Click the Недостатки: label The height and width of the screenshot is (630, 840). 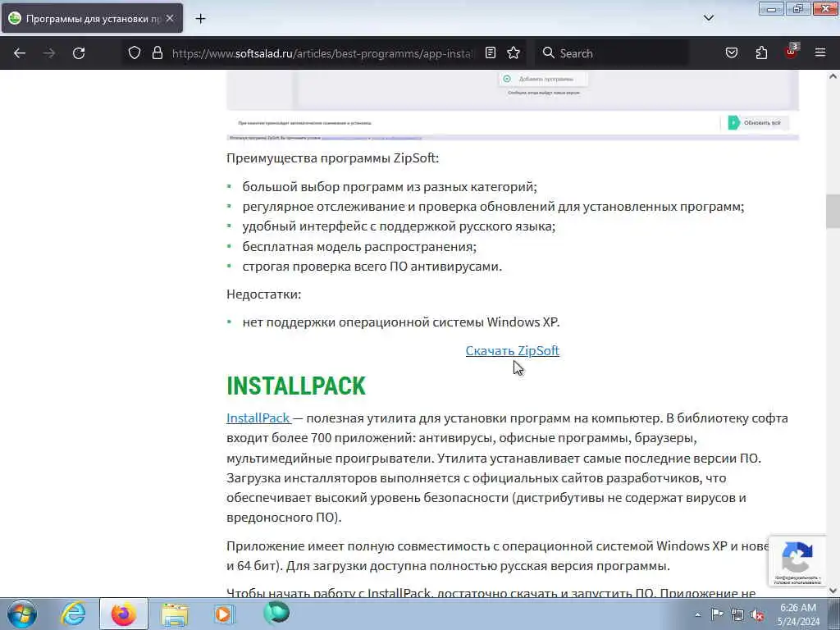[263, 294]
